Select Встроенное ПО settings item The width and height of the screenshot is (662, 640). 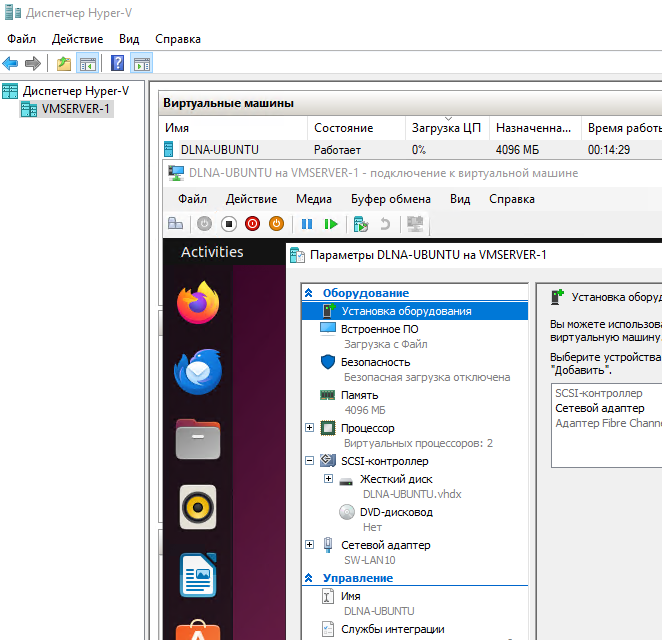pos(380,329)
